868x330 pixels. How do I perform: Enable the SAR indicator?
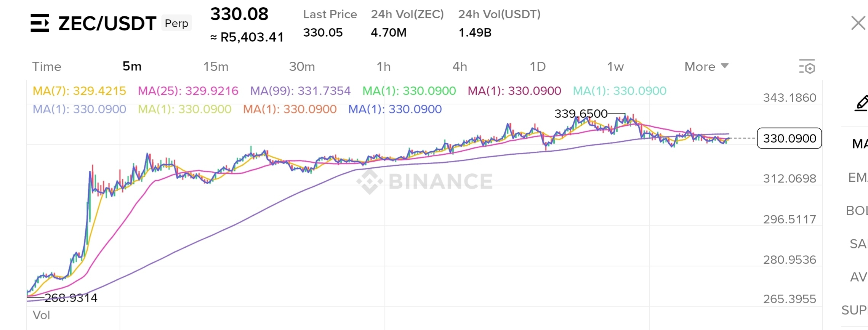pos(859,244)
